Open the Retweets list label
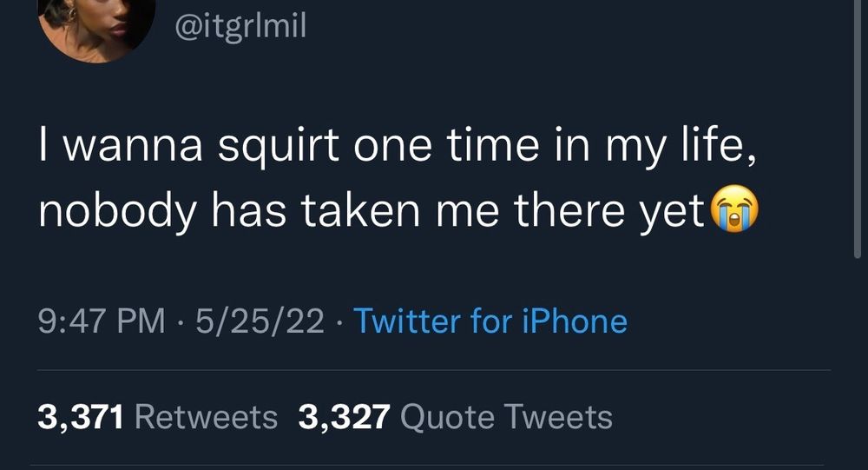 pos(206,417)
